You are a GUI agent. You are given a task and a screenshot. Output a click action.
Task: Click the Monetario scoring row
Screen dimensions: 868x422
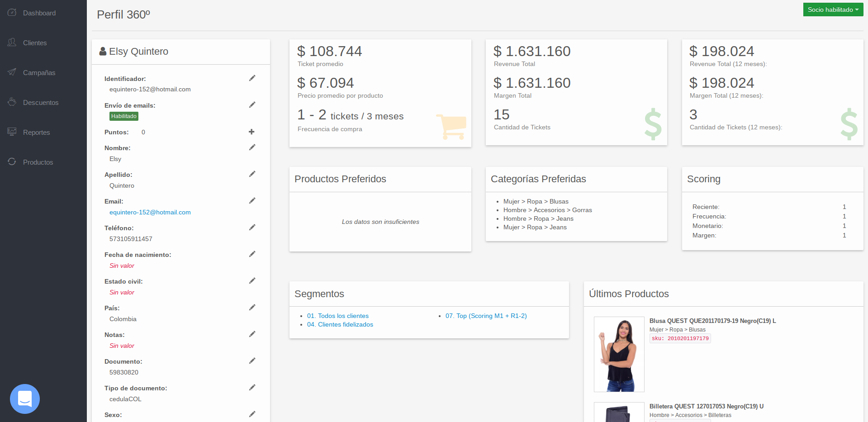(769, 226)
